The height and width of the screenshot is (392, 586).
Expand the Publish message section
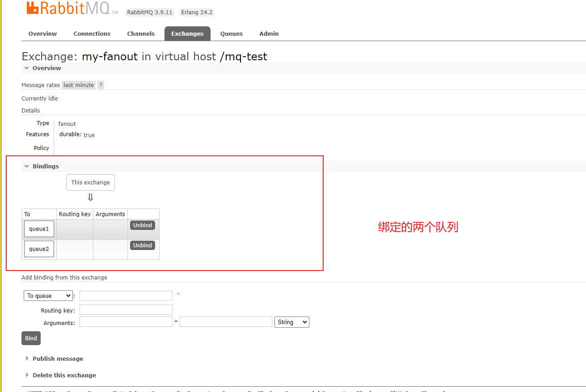[x=58, y=359]
